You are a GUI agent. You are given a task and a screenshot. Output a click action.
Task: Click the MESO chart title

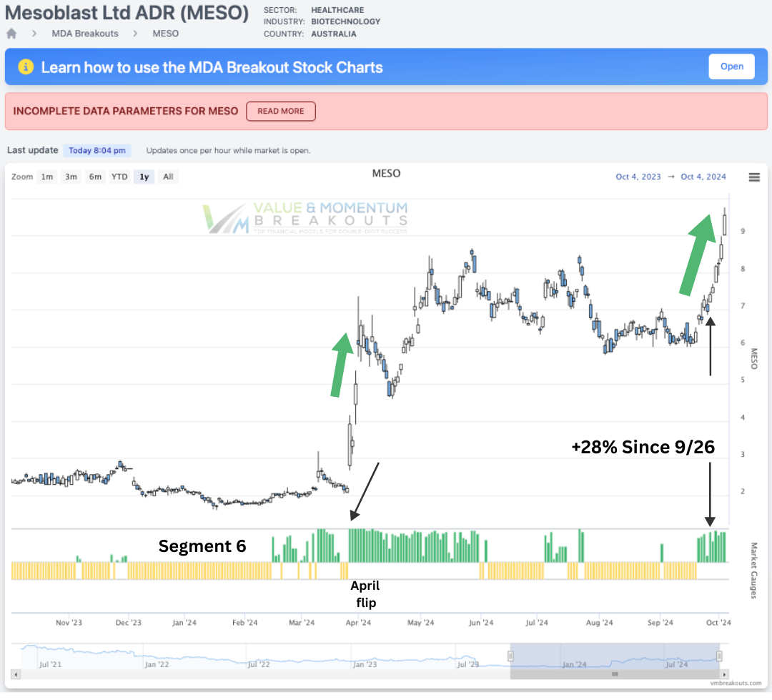coord(386,174)
